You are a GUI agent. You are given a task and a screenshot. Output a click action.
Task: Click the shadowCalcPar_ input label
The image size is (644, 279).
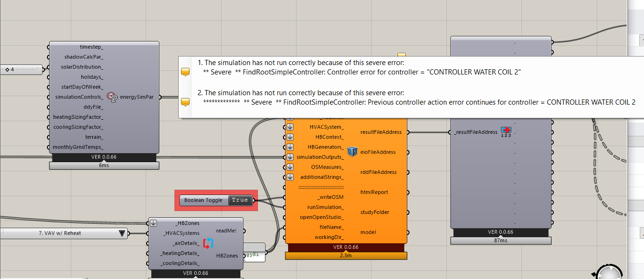tap(84, 57)
